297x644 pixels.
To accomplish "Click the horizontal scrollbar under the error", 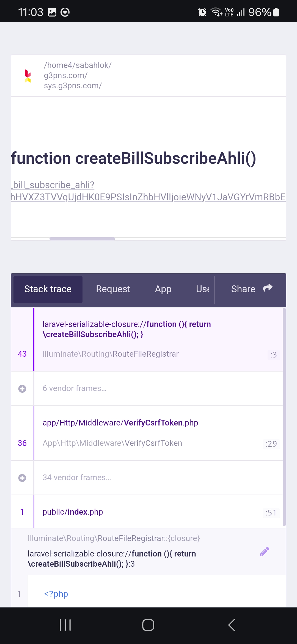I will tap(82, 239).
